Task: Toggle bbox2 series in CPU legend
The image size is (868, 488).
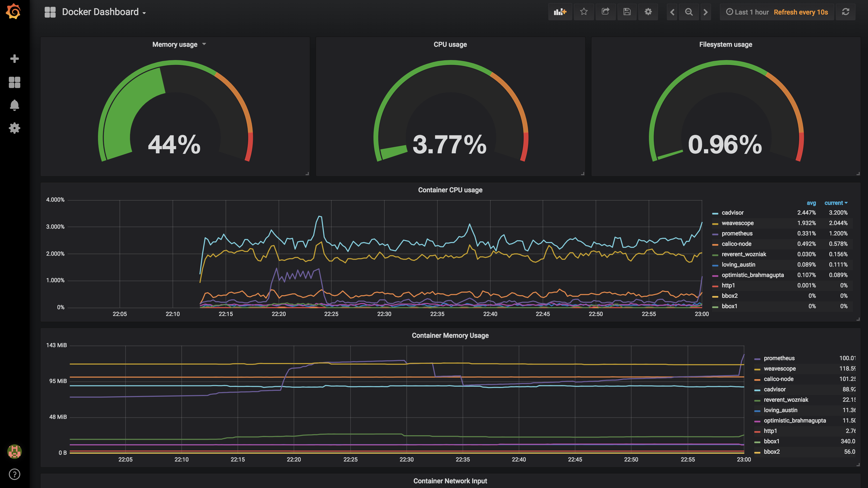Action: (729, 296)
